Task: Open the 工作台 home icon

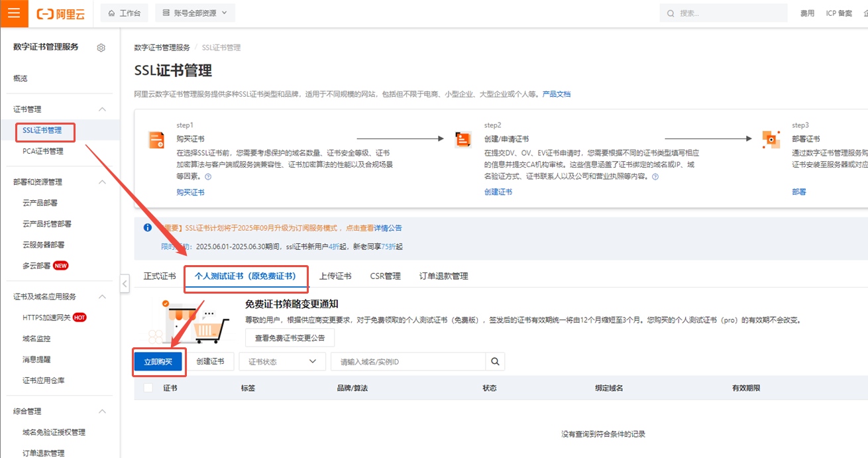Action: pyautogui.click(x=111, y=13)
